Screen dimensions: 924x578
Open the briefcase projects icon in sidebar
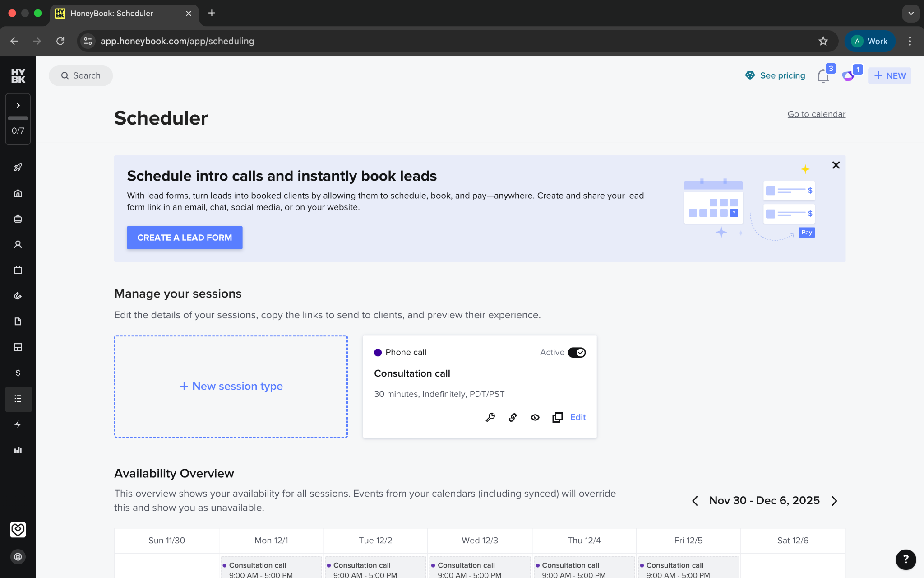click(x=18, y=219)
